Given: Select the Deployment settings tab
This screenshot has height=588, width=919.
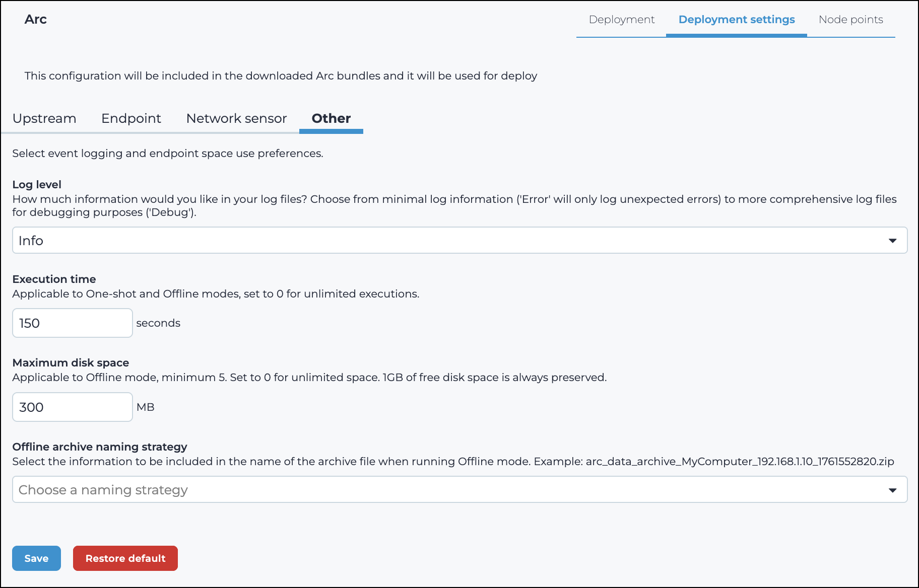Looking at the screenshot, I should (x=737, y=20).
